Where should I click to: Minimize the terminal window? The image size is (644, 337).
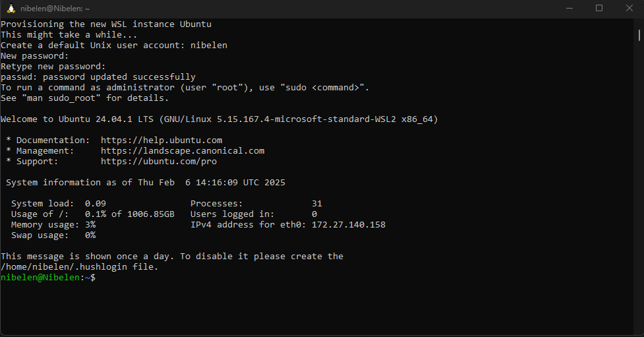570,8
